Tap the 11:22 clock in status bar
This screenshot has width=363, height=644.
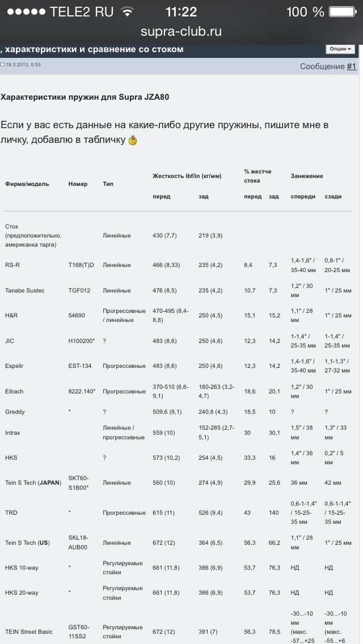(x=181, y=12)
